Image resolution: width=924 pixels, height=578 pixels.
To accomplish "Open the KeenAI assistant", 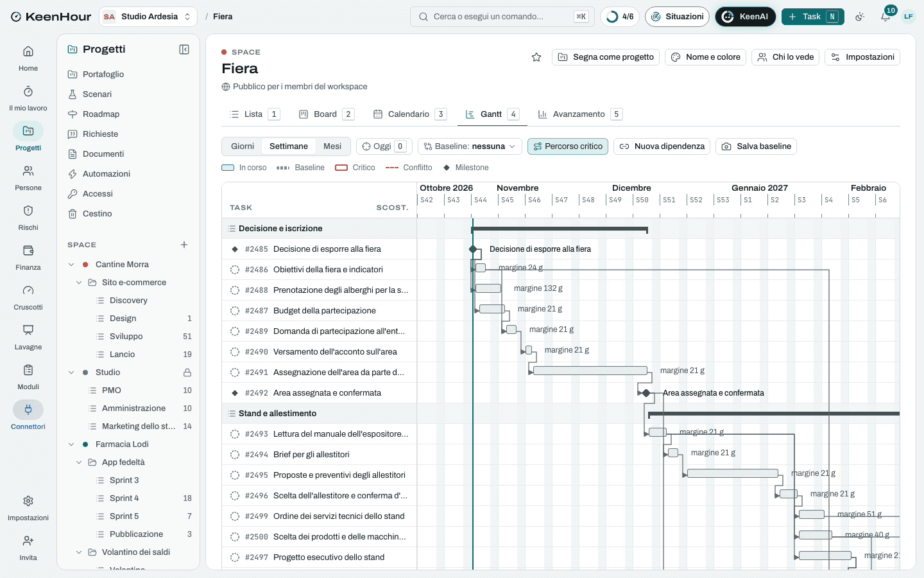I will pyautogui.click(x=745, y=17).
